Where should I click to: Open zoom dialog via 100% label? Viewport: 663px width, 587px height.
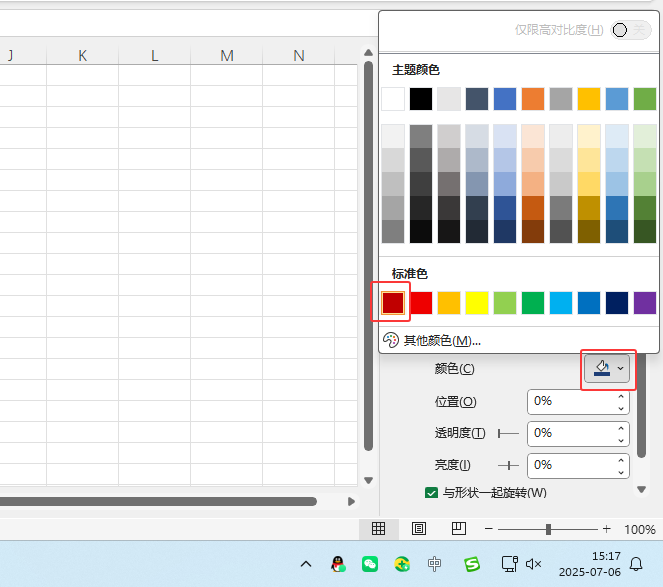(640, 529)
